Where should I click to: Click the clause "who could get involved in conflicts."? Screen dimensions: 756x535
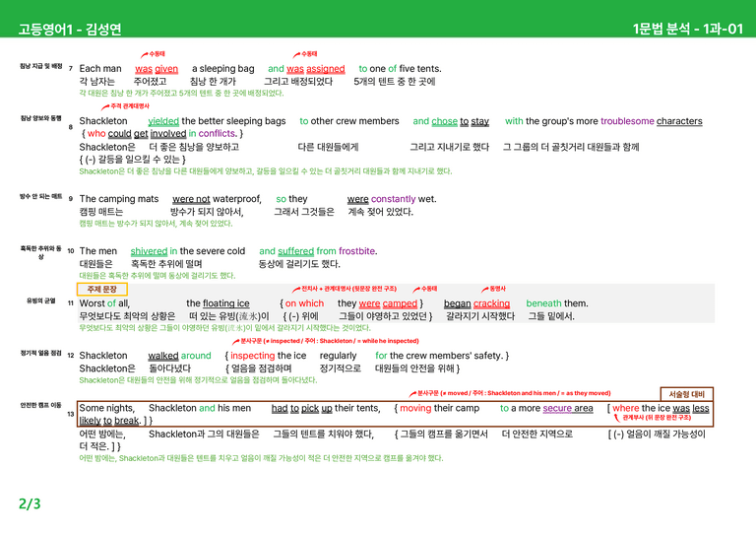[162, 134]
